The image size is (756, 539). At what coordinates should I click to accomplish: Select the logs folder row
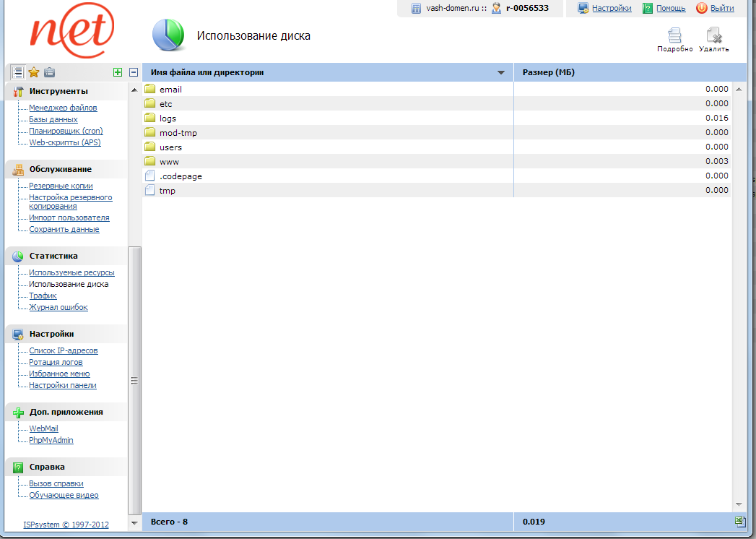click(x=168, y=118)
